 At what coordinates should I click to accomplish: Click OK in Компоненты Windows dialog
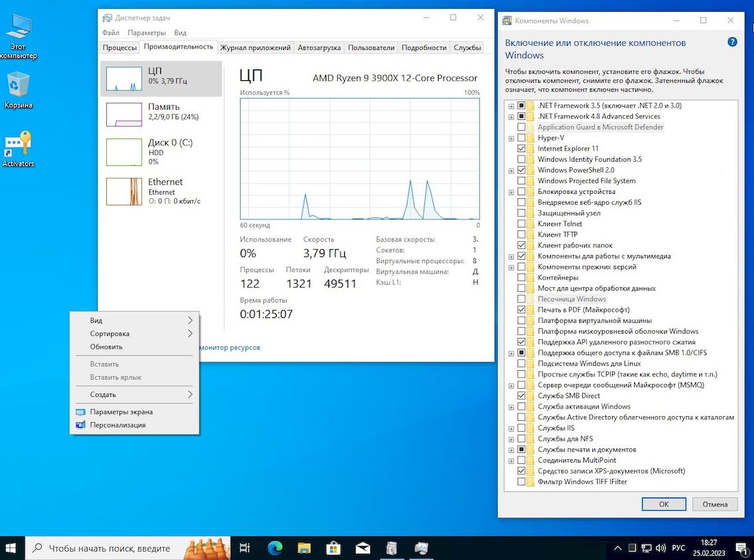[x=664, y=504]
